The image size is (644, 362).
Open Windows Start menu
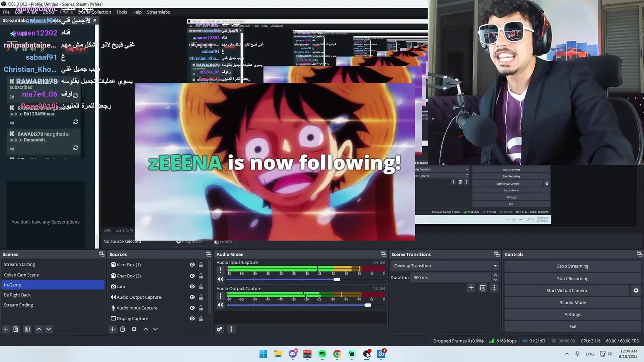(x=263, y=354)
